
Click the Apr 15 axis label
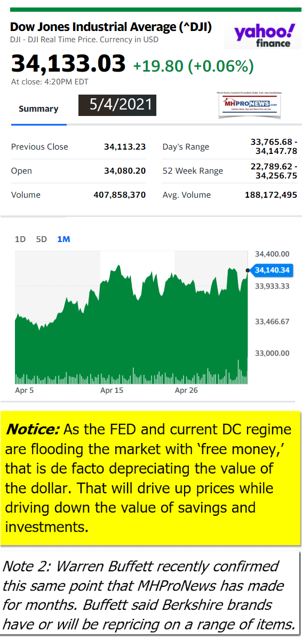[x=112, y=391]
